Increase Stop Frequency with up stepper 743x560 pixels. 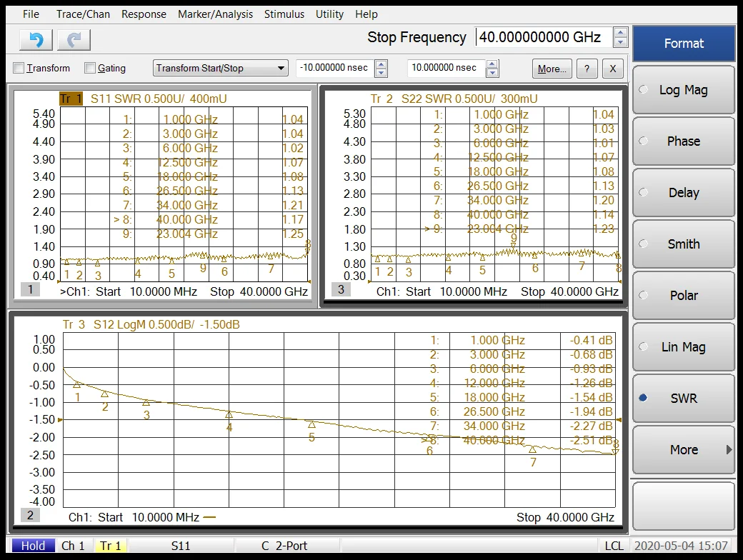tap(621, 33)
